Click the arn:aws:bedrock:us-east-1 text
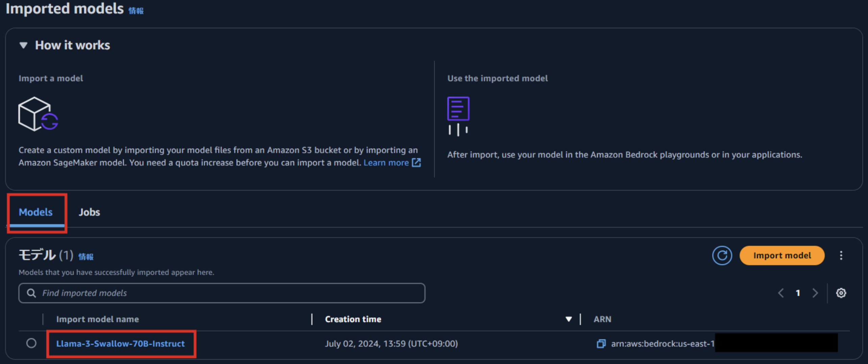 pos(663,344)
